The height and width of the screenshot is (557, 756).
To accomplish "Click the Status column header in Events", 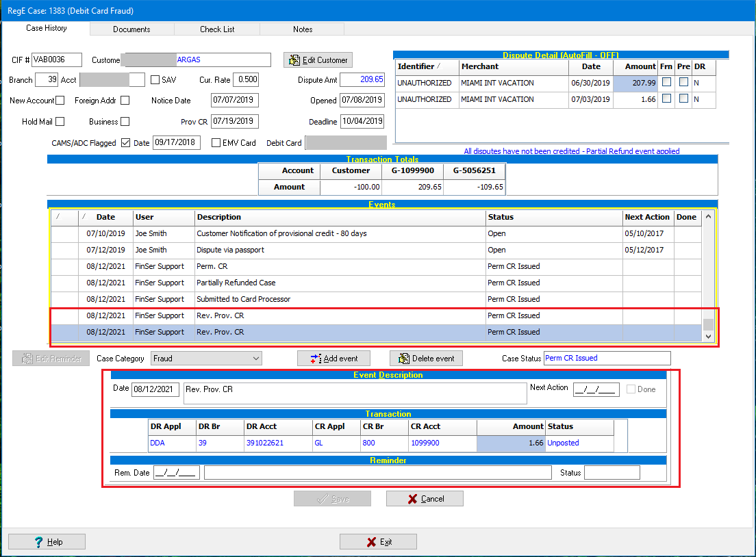I will pos(554,218).
